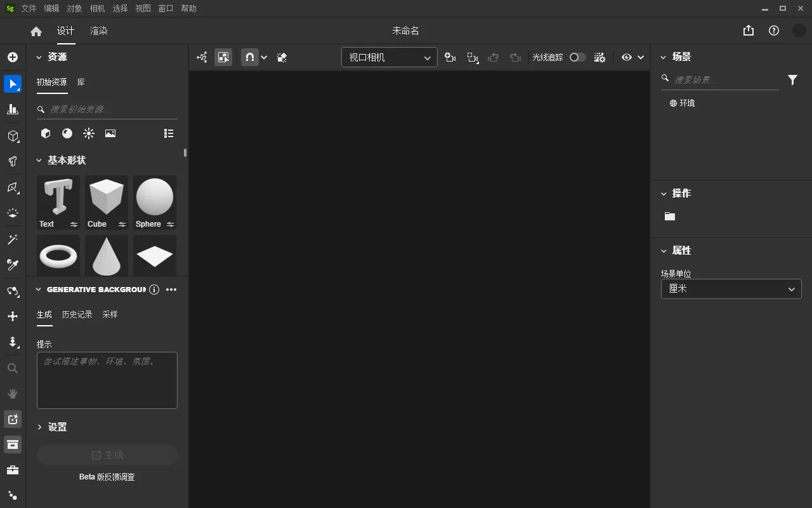Screen dimensions: 812x508
Task: Switch to the 历史记录 tab
Action: point(77,314)
